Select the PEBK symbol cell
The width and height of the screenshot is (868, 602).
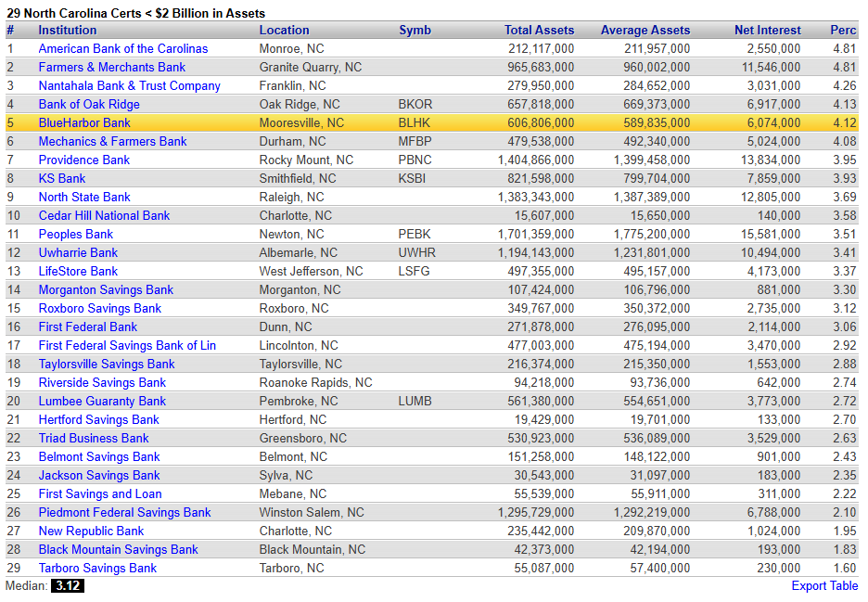[415, 235]
